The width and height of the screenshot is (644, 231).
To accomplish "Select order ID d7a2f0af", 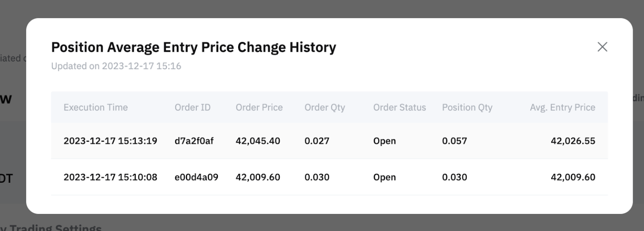I will pos(194,141).
